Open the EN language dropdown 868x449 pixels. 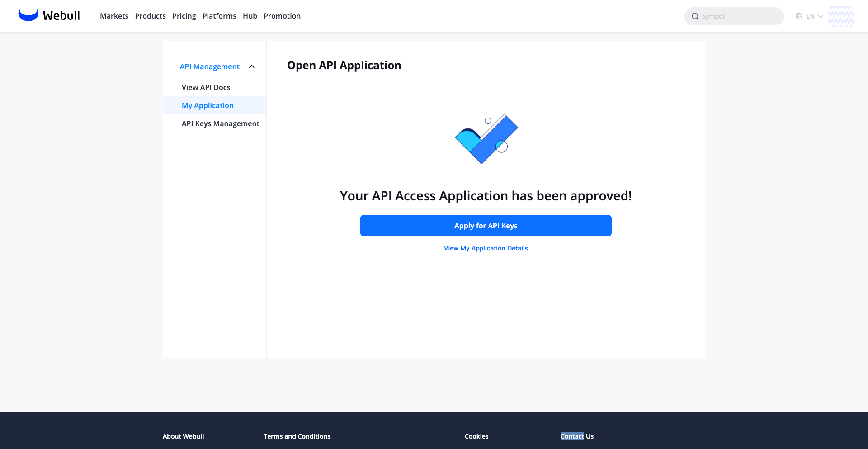pyautogui.click(x=815, y=16)
